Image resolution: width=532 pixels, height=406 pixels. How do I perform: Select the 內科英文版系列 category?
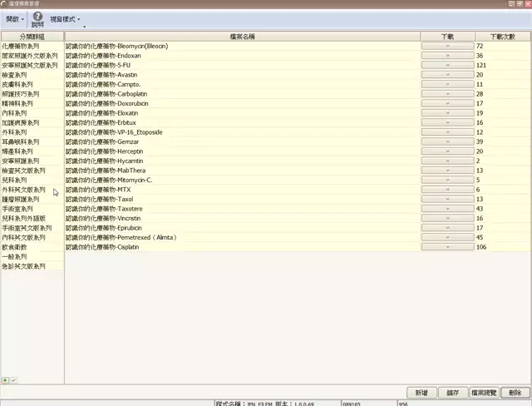(x=32, y=237)
